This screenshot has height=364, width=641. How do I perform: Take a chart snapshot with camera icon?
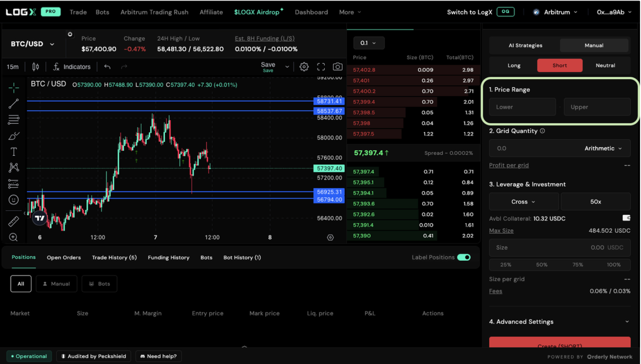338,67
